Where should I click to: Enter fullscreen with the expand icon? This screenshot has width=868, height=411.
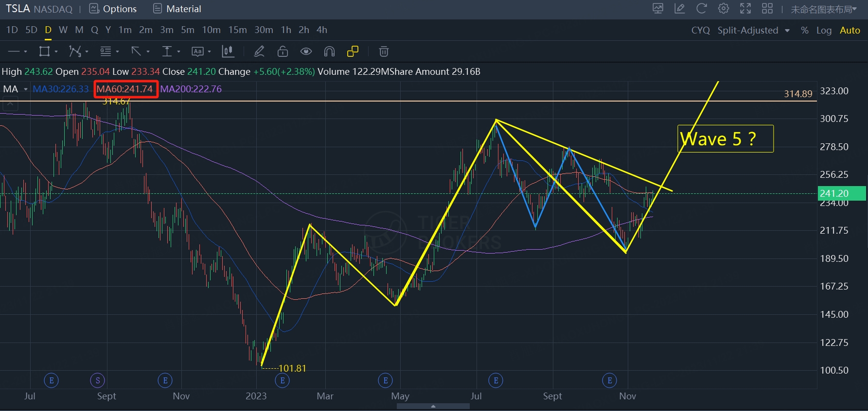coord(745,9)
